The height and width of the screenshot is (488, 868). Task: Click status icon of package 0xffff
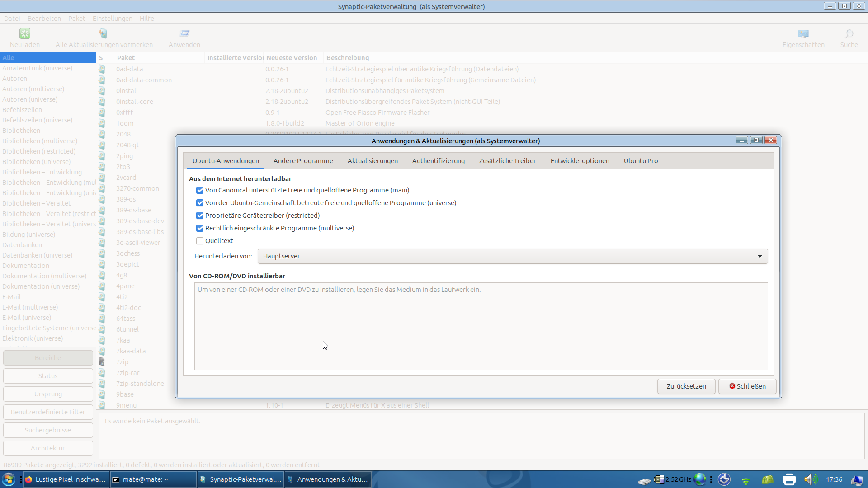[x=102, y=113]
